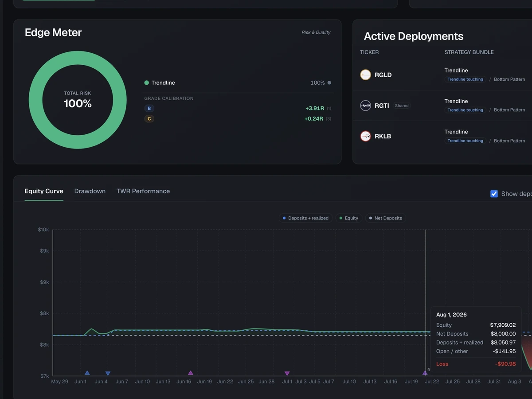Viewport: 532px width, 399px height.
Task: Select the RKLB ticker name
Action: tap(383, 136)
